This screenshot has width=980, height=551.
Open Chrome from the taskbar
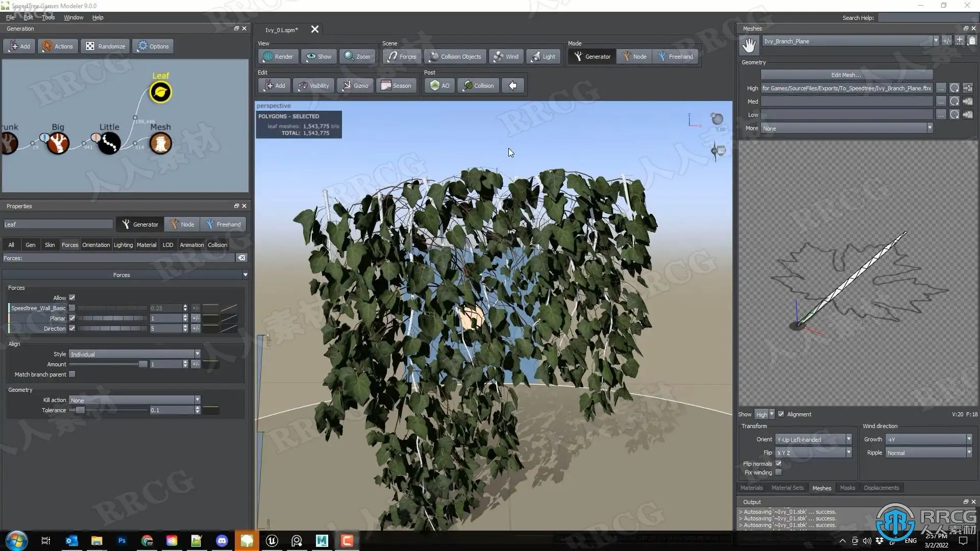[x=147, y=541]
